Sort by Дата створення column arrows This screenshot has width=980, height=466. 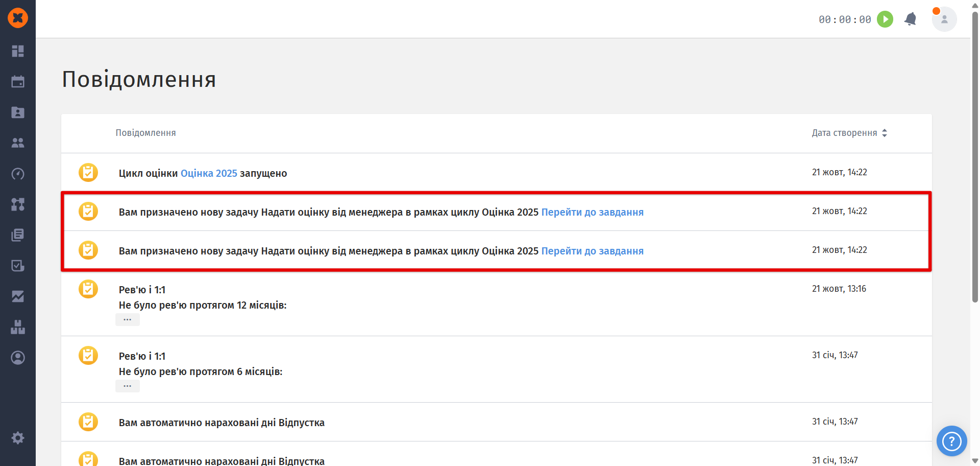(x=885, y=133)
